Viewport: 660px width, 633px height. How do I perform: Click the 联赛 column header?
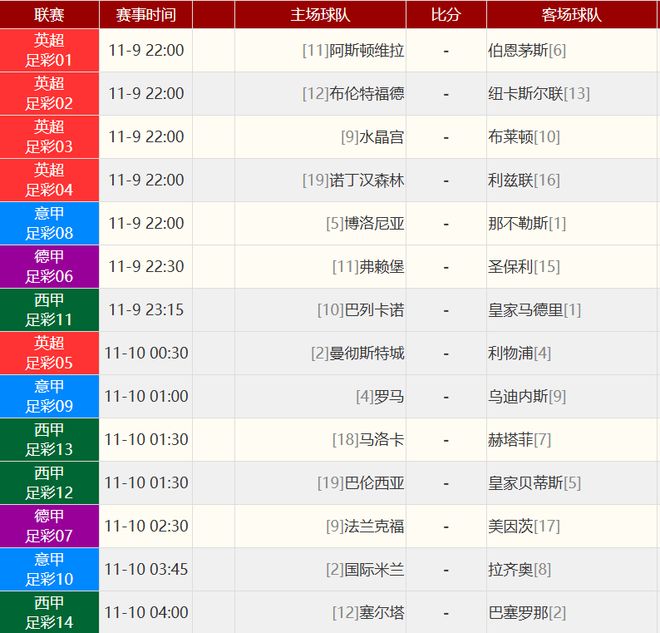pyautogui.click(x=49, y=15)
